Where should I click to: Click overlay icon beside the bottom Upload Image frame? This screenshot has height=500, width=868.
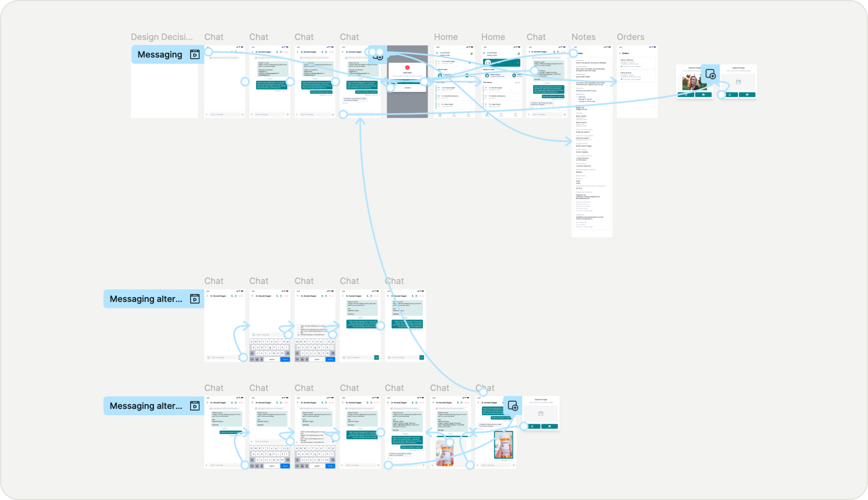(513, 406)
